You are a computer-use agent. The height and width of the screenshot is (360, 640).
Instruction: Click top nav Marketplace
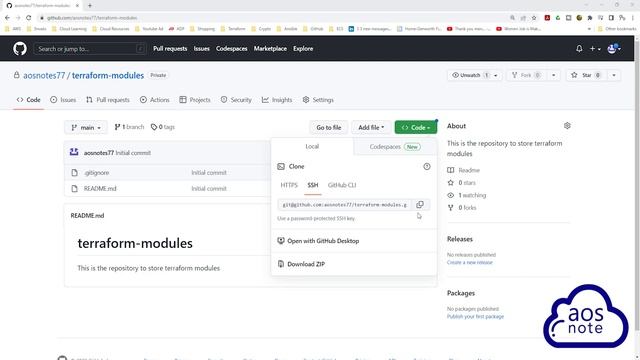point(270,49)
